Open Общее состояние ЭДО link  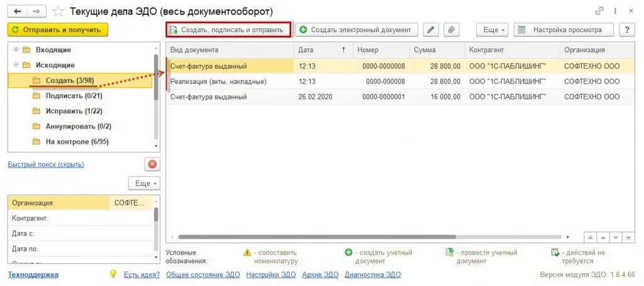pos(203,275)
